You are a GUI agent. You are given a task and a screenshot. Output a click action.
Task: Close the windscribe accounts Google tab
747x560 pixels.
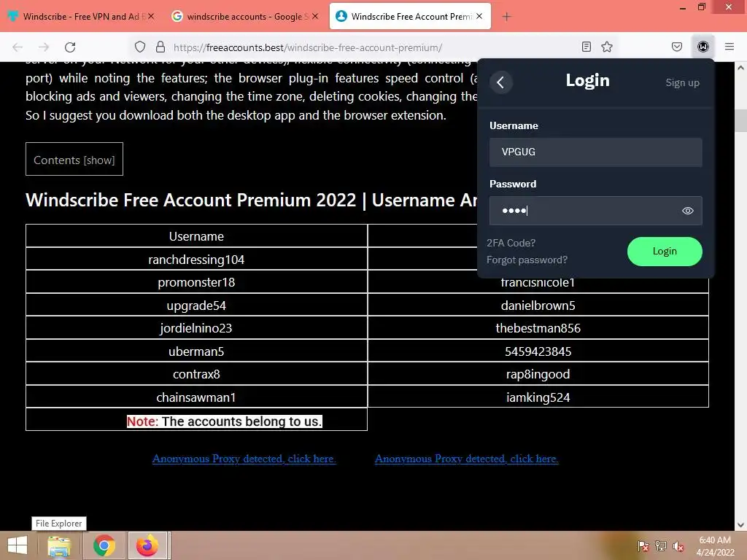click(315, 16)
